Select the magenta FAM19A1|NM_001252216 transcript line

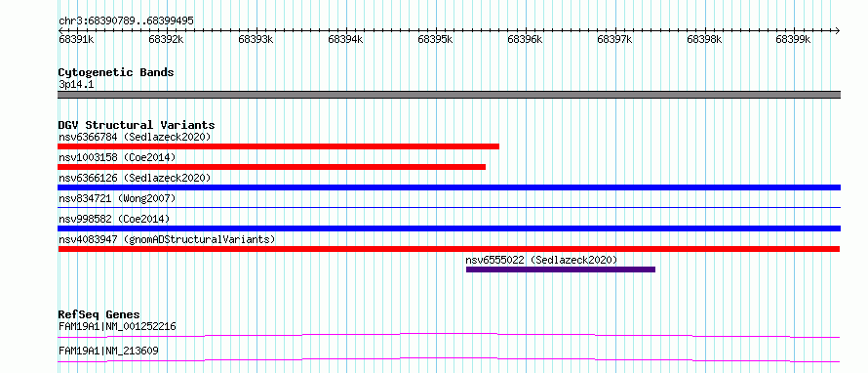(449, 335)
